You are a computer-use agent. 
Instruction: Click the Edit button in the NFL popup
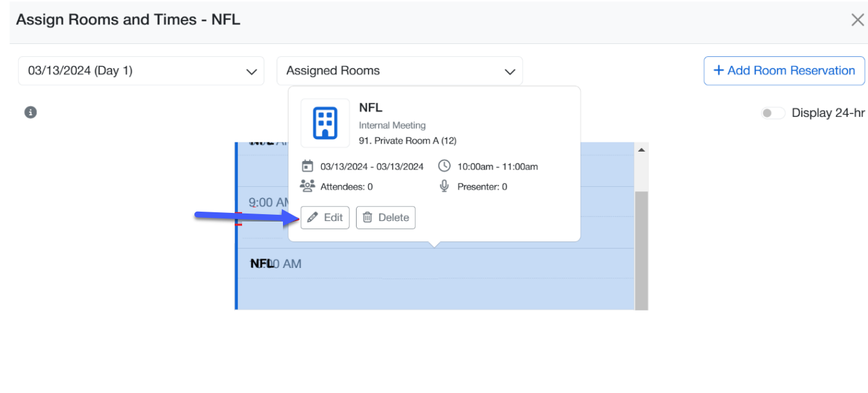[325, 217]
